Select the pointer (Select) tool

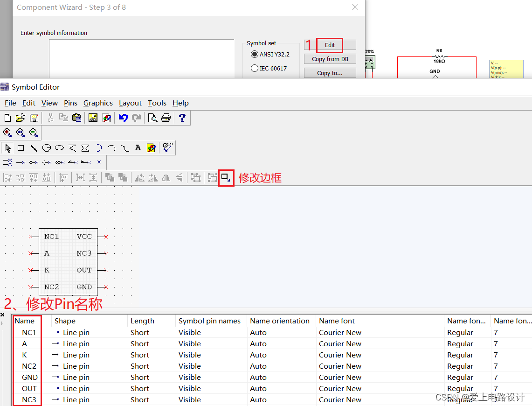coord(8,148)
